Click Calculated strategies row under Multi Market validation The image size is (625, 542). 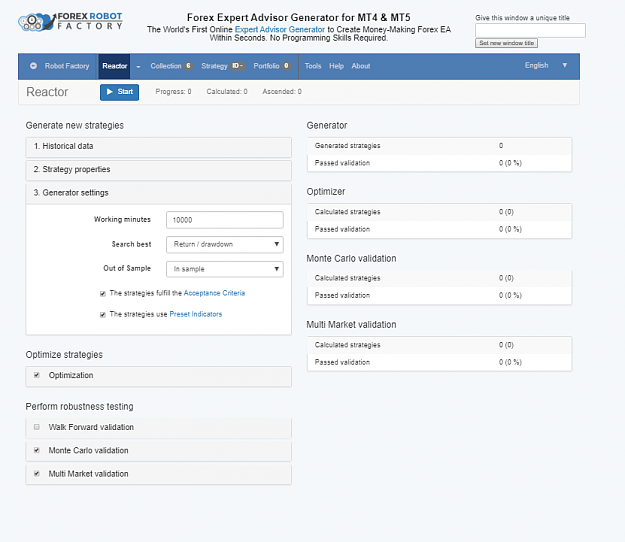(439, 345)
